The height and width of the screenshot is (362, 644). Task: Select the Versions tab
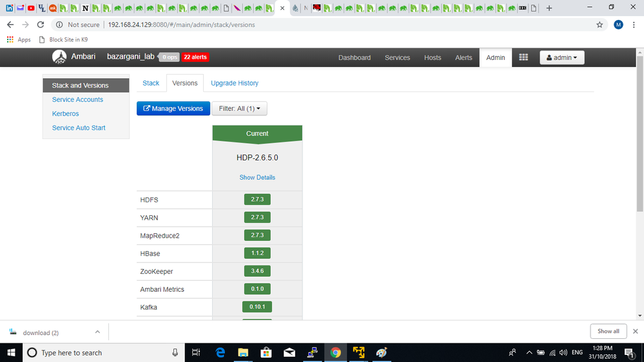pyautogui.click(x=185, y=83)
